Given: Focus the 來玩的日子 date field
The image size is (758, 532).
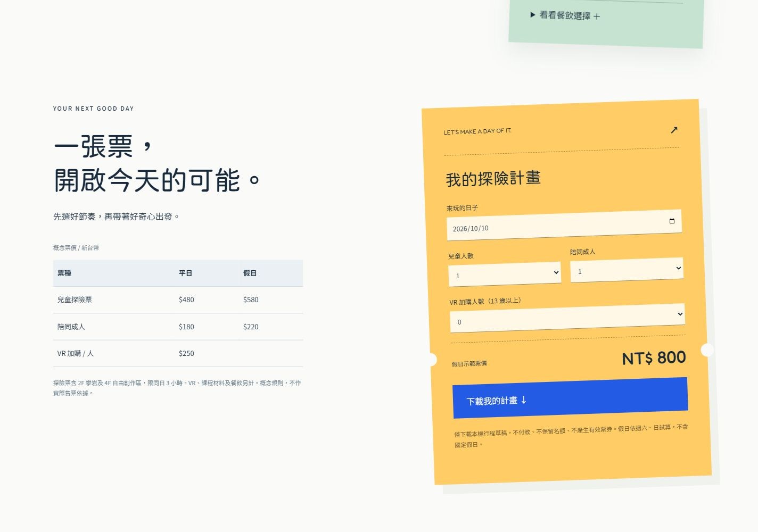Looking at the screenshot, I should pyautogui.click(x=564, y=225).
